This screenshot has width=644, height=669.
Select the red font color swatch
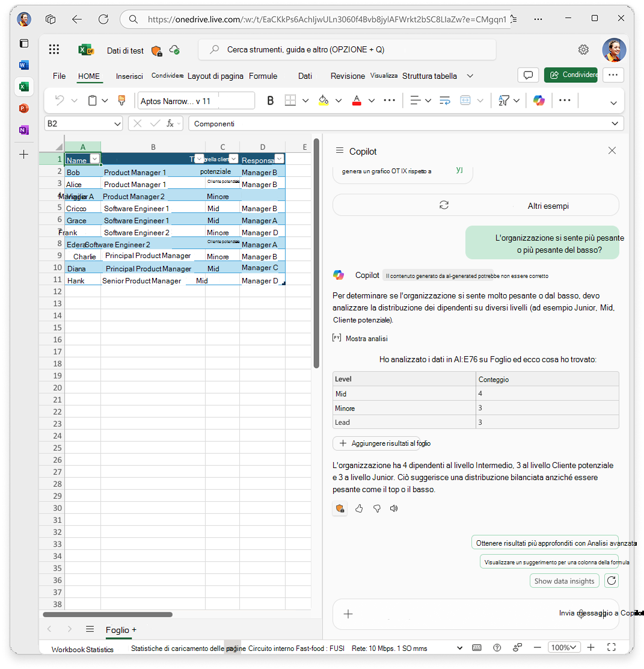(357, 100)
